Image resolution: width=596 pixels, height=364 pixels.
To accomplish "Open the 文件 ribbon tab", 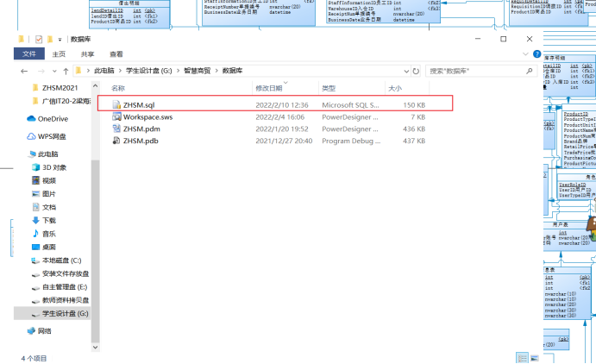I will 28,54.
